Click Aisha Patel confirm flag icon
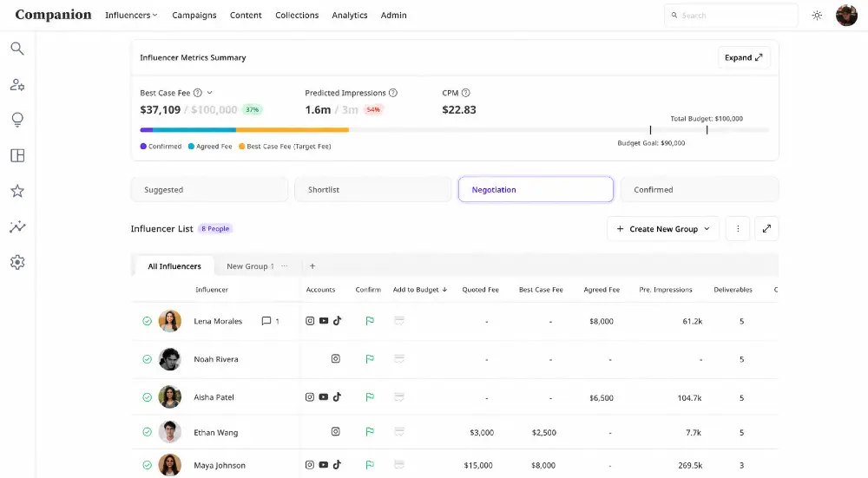Image resolution: width=868 pixels, height=478 pixels. (x=370, y=397)
